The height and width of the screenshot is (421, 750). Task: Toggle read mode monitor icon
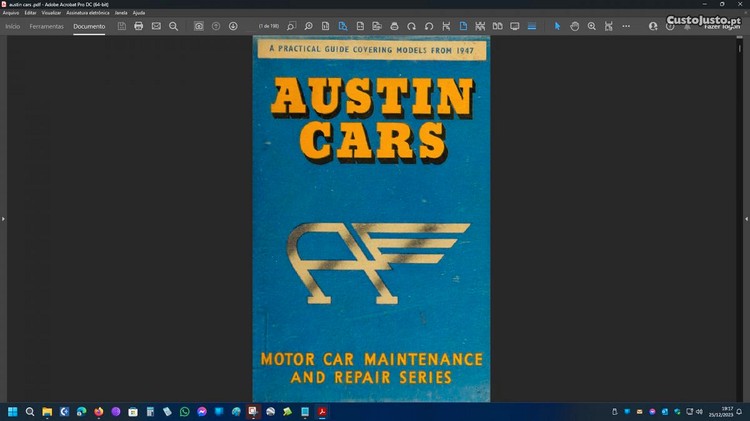[515, 26]
